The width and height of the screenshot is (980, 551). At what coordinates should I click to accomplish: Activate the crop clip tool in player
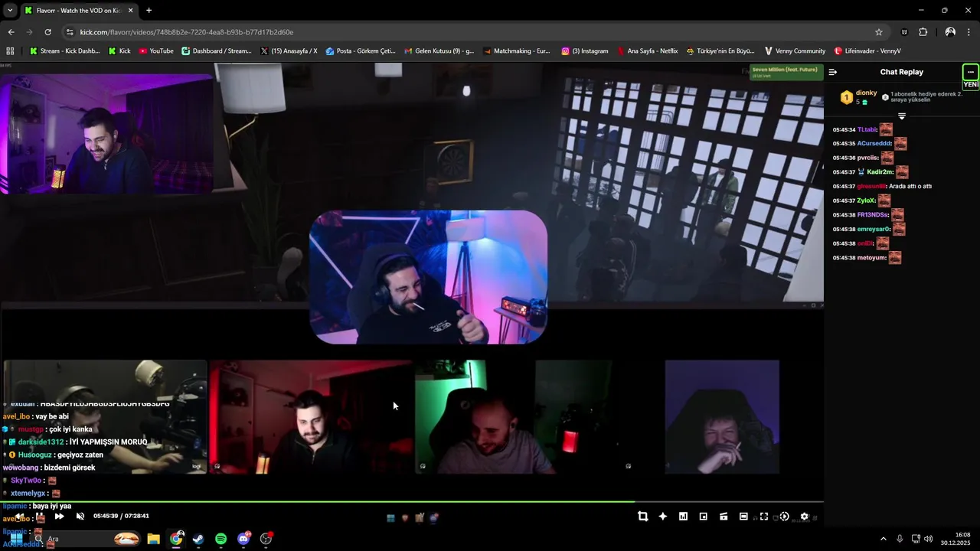(x=642, y=517)
